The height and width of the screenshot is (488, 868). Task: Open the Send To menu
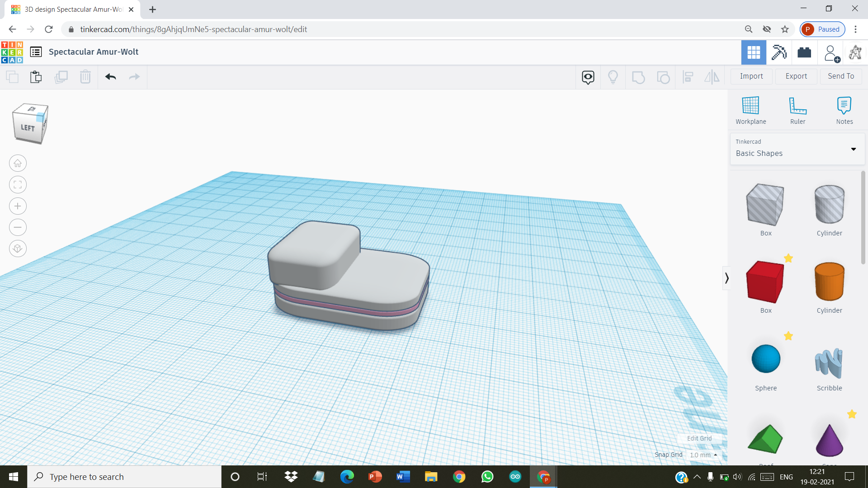(x=841, y=76)
